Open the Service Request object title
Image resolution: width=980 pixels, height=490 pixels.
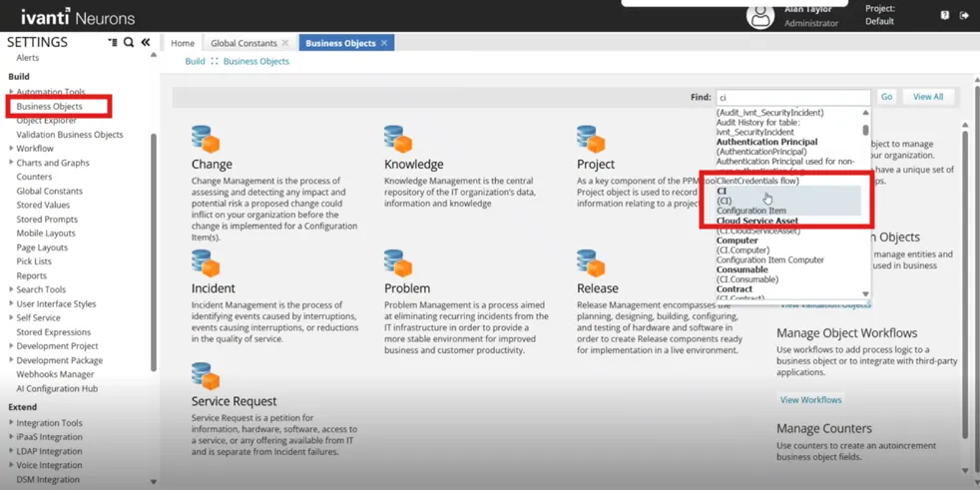click(x=234, y=401)
